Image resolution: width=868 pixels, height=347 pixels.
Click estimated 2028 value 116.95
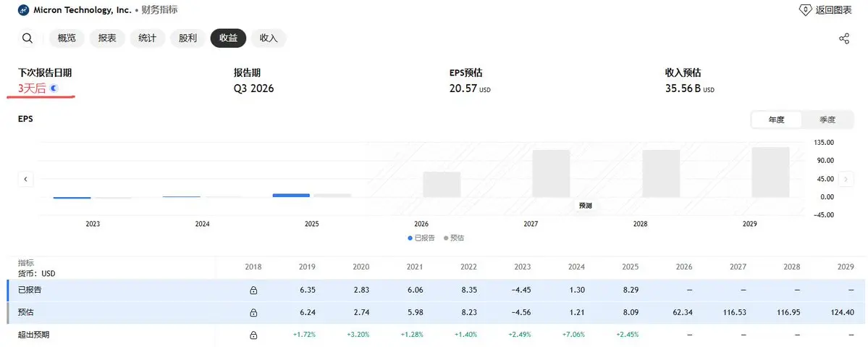coord(788,313)
